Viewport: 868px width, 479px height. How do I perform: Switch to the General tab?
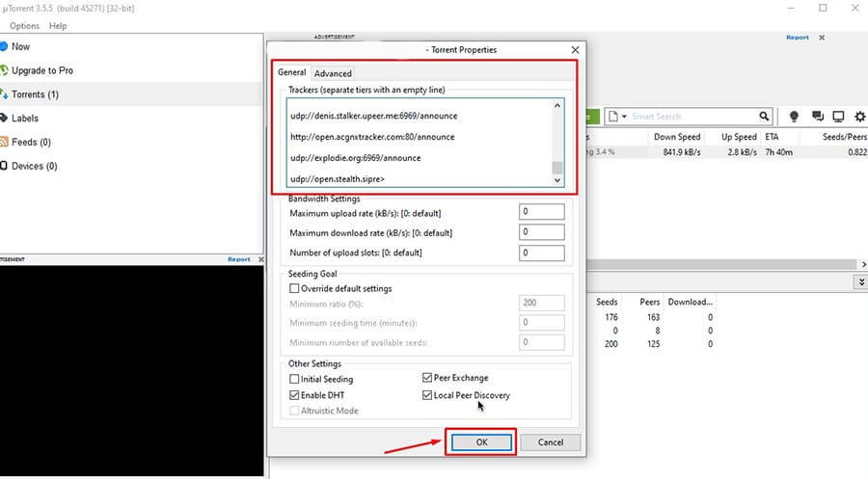[291, 72]
